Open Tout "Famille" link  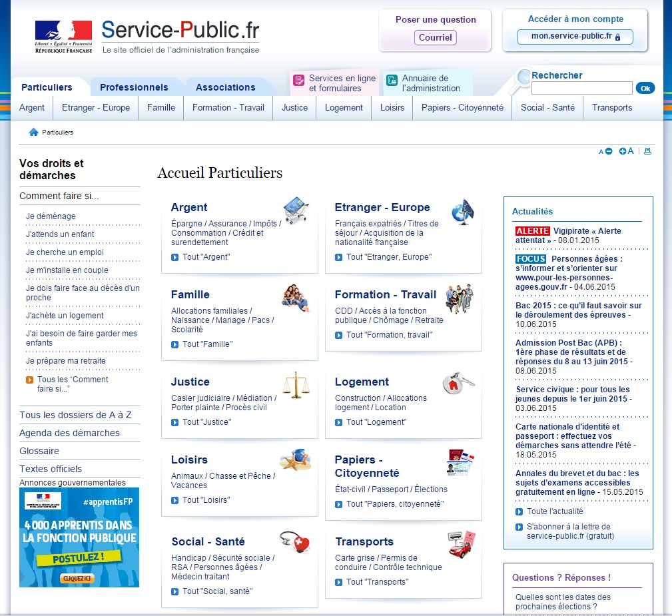tap(207, 344)
